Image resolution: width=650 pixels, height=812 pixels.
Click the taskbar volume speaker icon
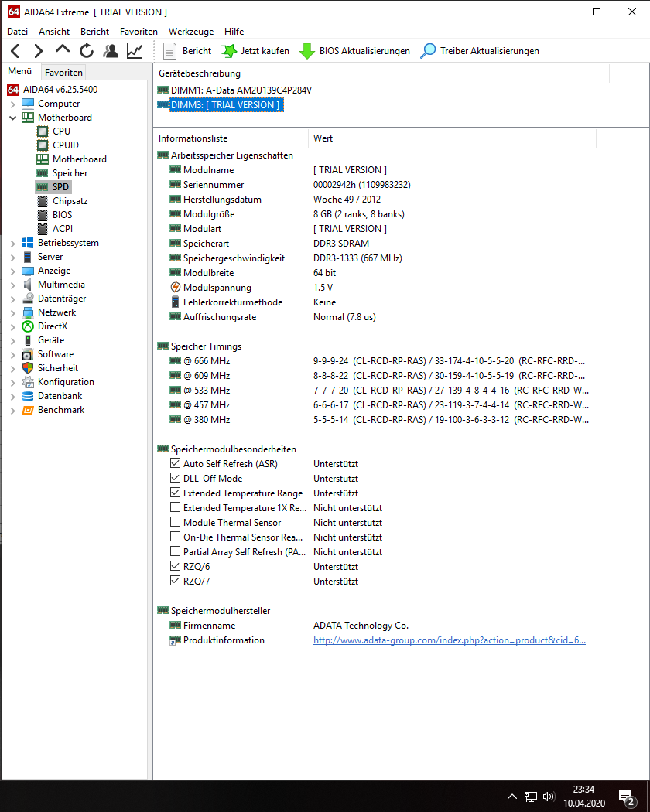point(549,797)
